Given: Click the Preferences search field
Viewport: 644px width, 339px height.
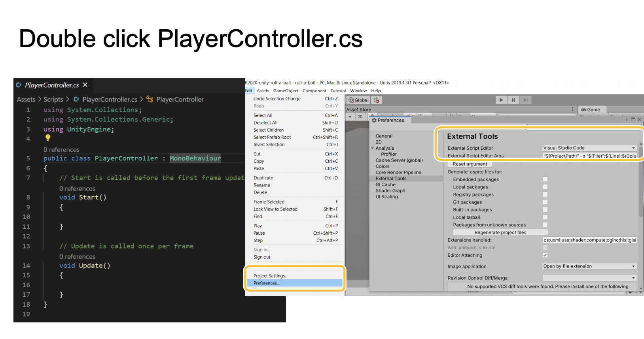Looking at the screenshot, I should (583, 127).
